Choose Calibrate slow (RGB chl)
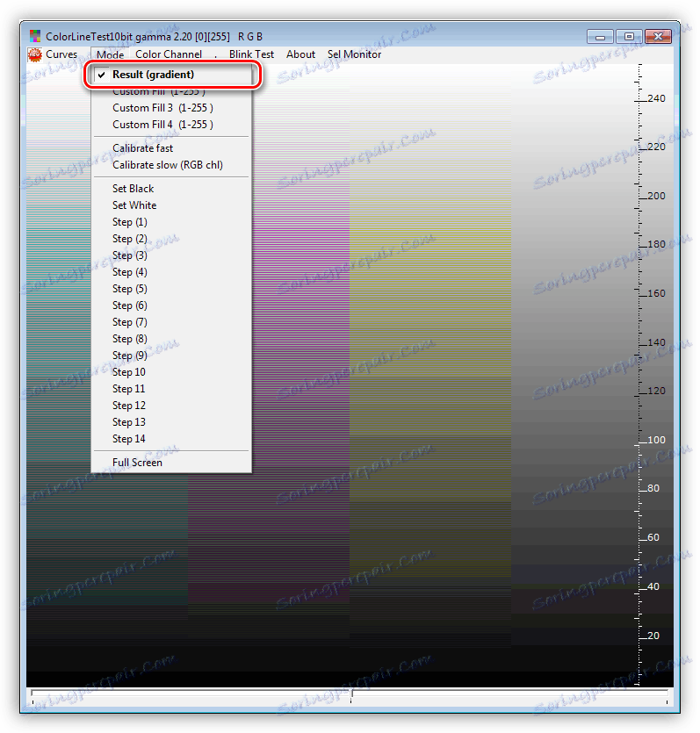 pyautogui.click(x=172, y=165)
